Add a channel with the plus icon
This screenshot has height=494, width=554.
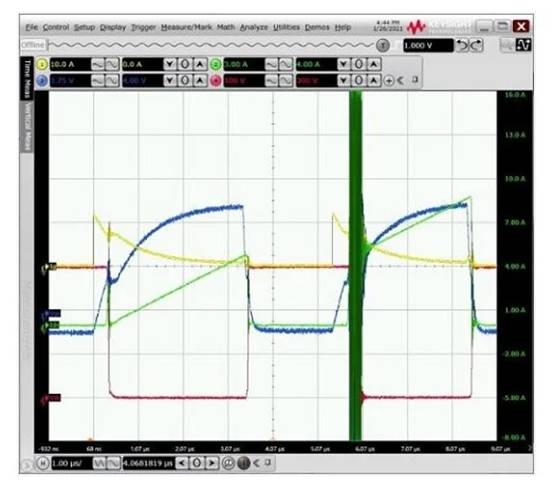389,81
